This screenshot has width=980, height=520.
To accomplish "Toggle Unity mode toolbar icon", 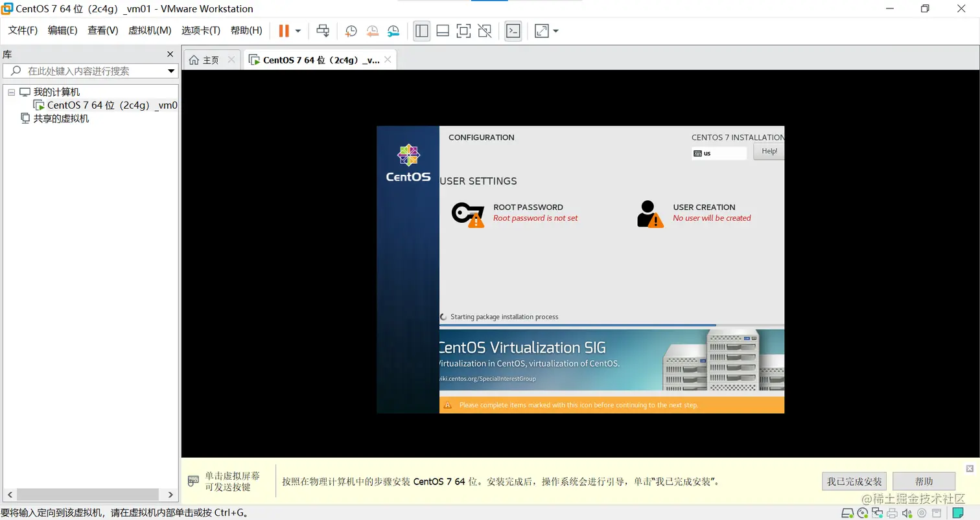I will (484, 30).
